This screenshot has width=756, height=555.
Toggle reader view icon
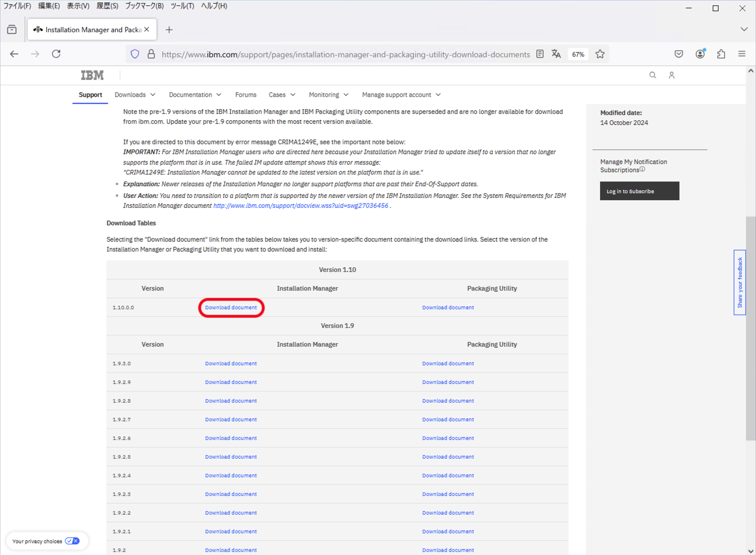click(x=540, y=54)
